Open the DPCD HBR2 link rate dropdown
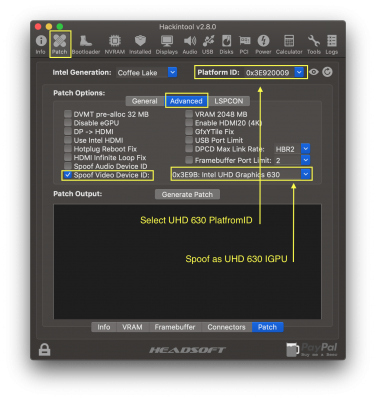 (x=292, y=149)
